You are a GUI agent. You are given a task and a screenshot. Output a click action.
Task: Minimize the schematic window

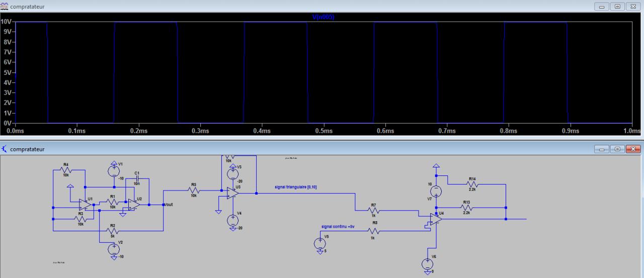pyautogui.click(x=602, y=149)
